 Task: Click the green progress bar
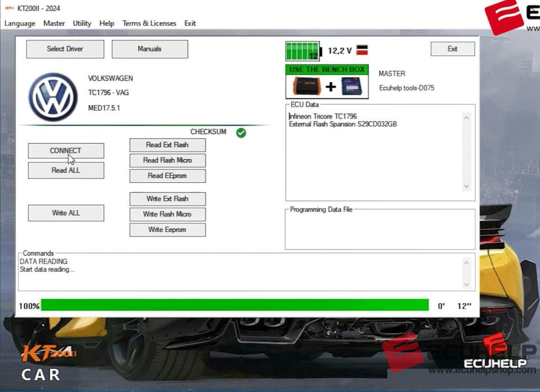(235, 305)
